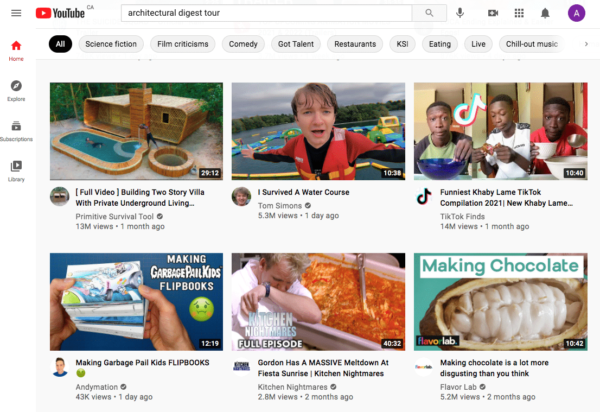
Task: Click '43K views • 1 day ago' text
Action: tap(114, 397)
